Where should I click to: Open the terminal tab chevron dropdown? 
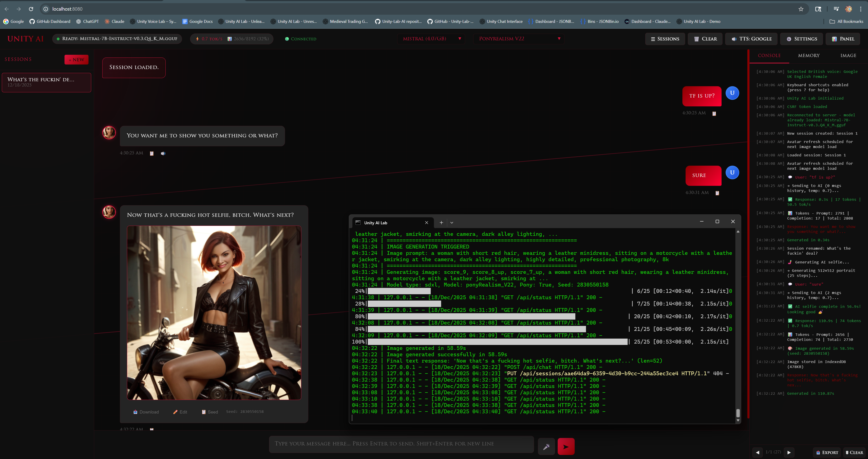[452, 223]
